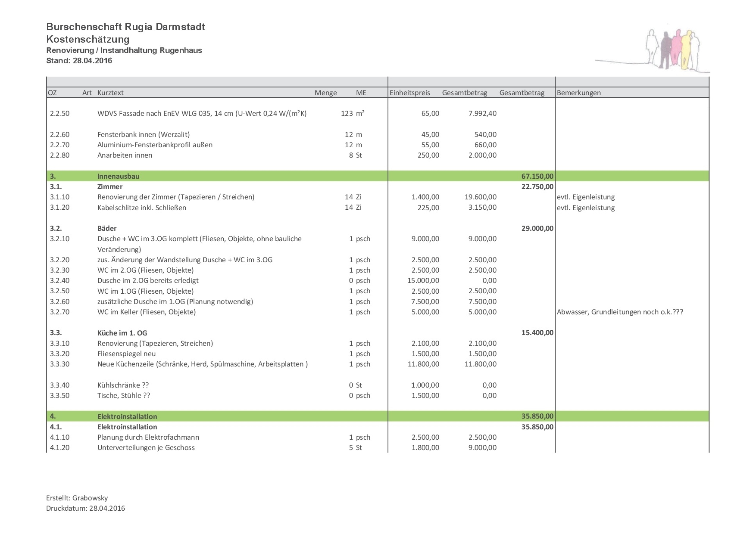Click the 'Bäder' subsection heading

click(107, 229)
